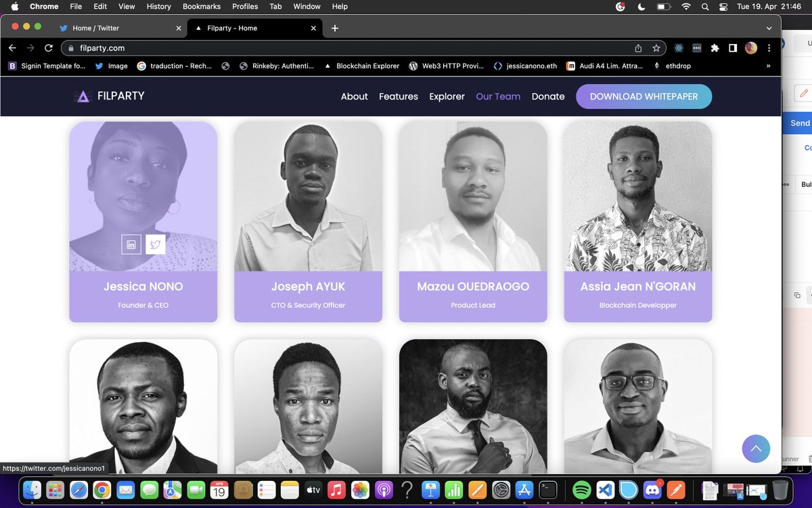812x508 pixels.
Task: Open the History menu
Action: point(159,7)
